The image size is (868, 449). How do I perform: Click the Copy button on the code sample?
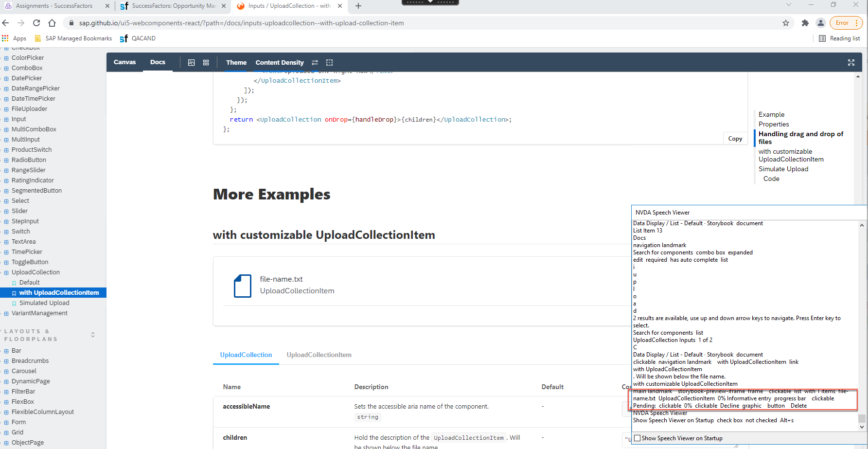pos(735,138)
